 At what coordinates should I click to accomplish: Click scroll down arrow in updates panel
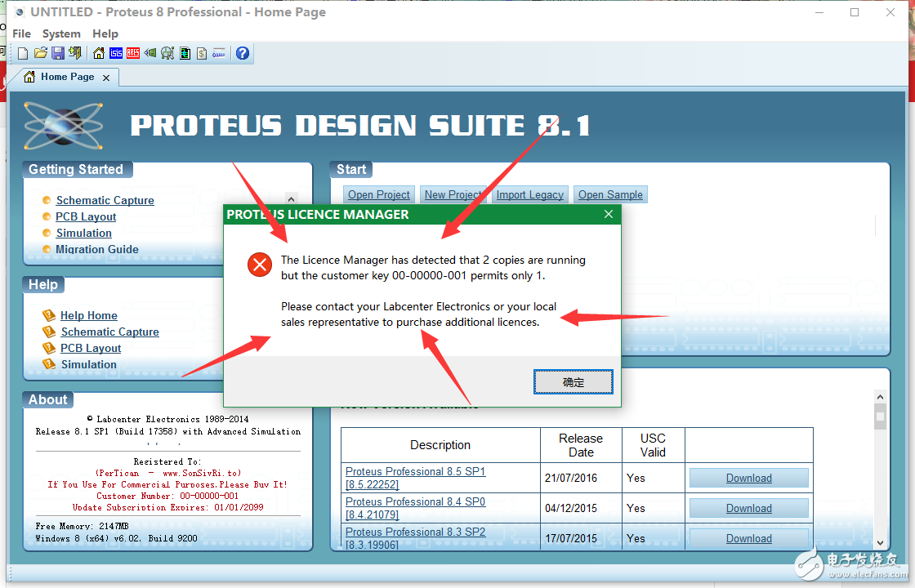coord(880,543)
